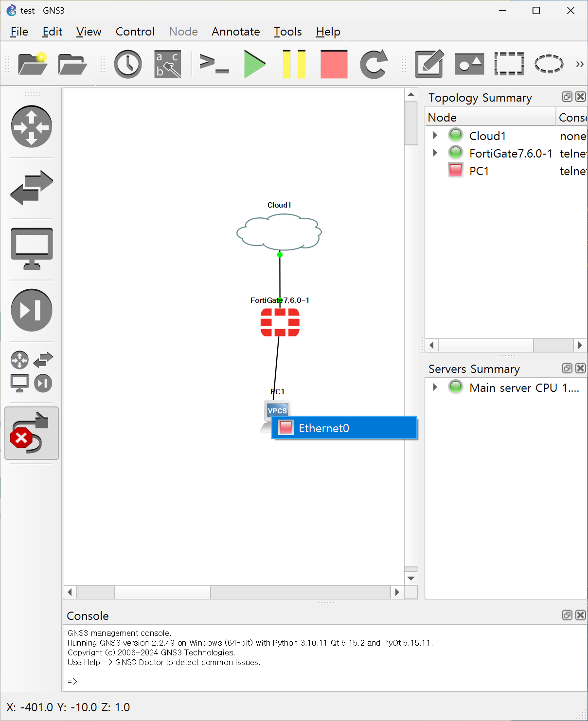Screen dimensions: 588x721
Task: Open the Annotate menu
Action: click(236, 32)
